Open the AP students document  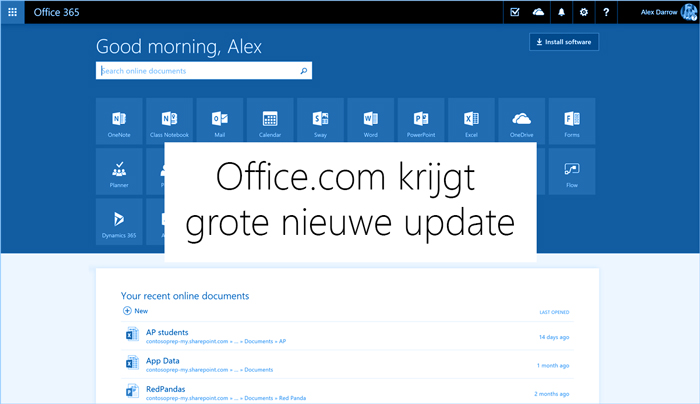pos(167,332)
